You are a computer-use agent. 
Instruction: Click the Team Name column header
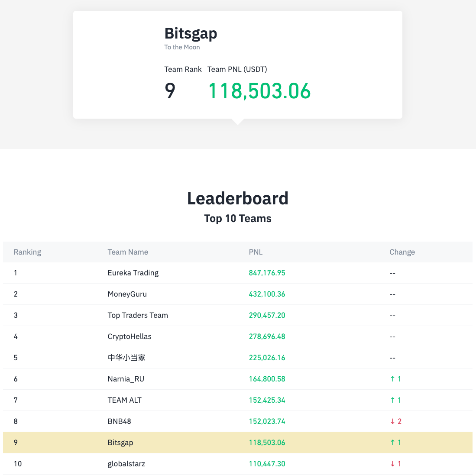128,252
